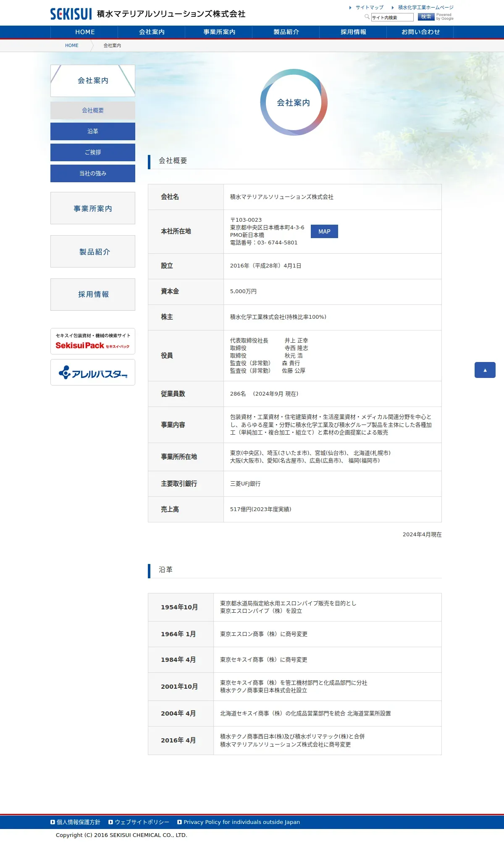504x842 pixels.
Task: Click the search magnifier icon
Action: point(367,17)
